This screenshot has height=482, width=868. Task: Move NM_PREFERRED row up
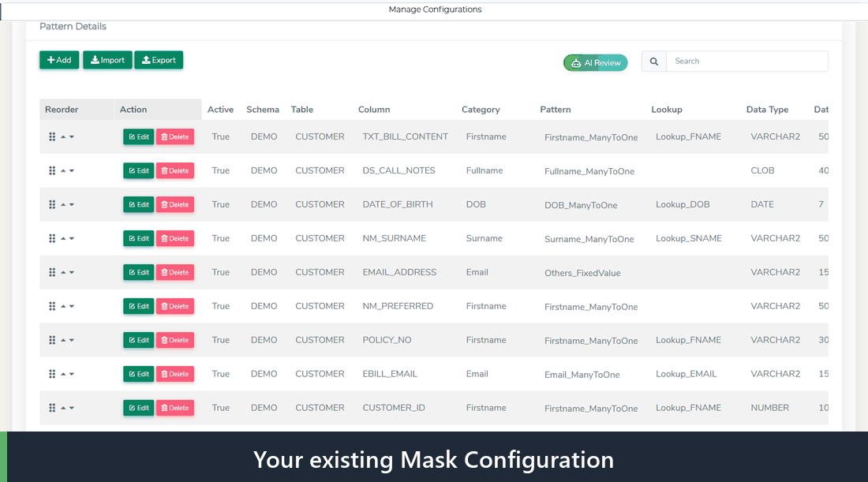point(63,306)
